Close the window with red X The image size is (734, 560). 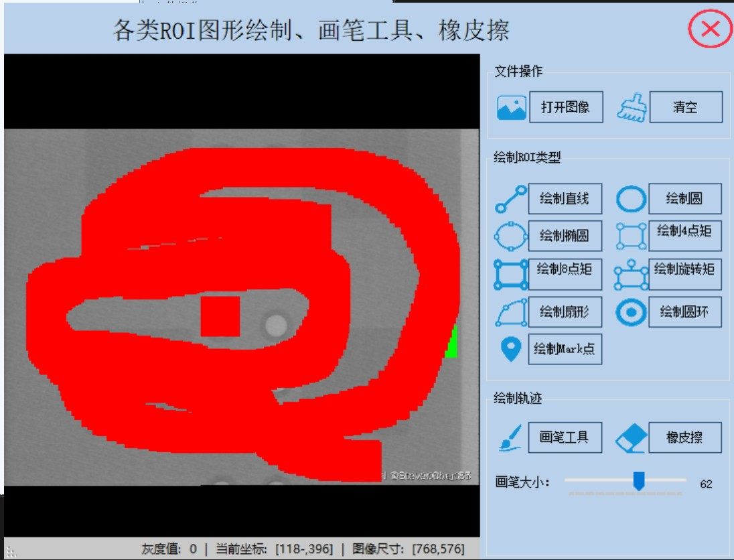tap(710, 29)
